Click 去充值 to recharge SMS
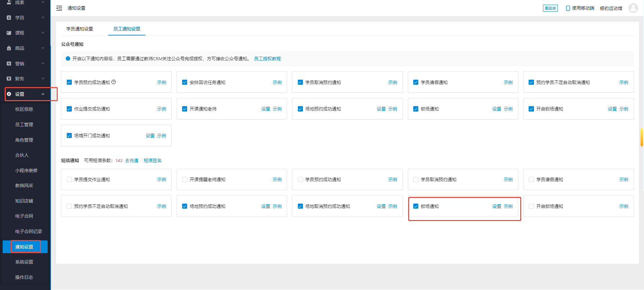This screenshot has height=290, width=644. click(x=132, y=160)
